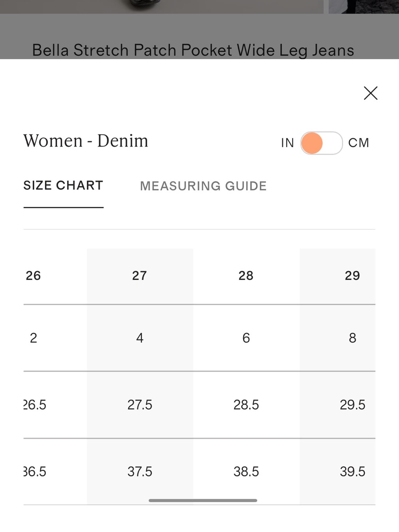The image size is (399, 532).
Task: Click the 37.5 measurement cell
Action: point(140,471)
